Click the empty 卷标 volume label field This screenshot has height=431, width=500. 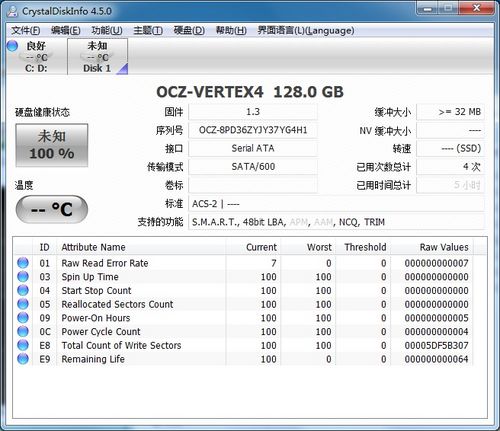[x=253, y=185]
